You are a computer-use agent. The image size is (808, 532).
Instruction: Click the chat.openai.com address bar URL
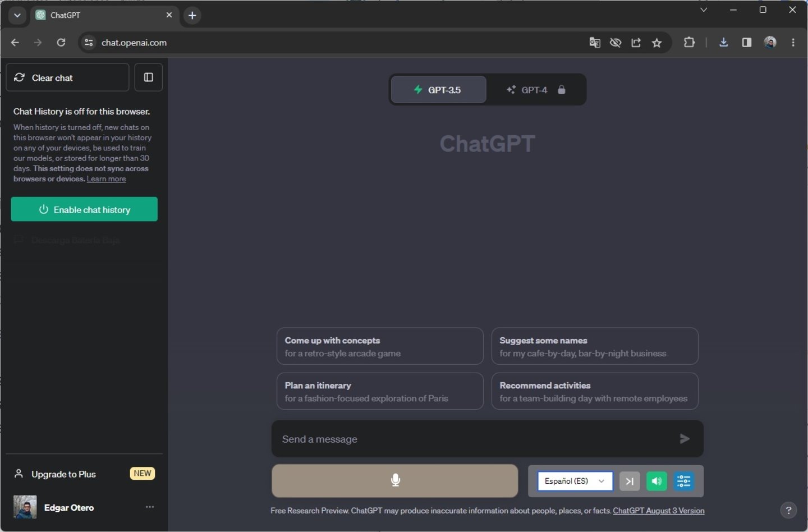click(134, 43)
